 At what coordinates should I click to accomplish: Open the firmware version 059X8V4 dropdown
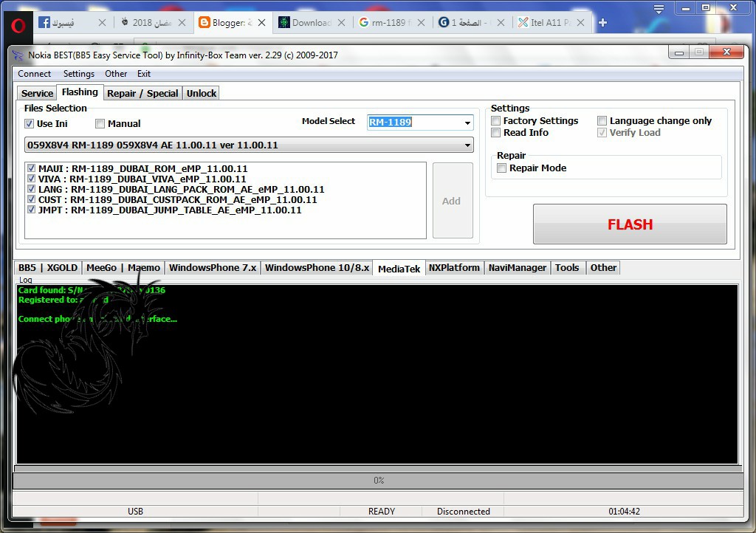467,145
